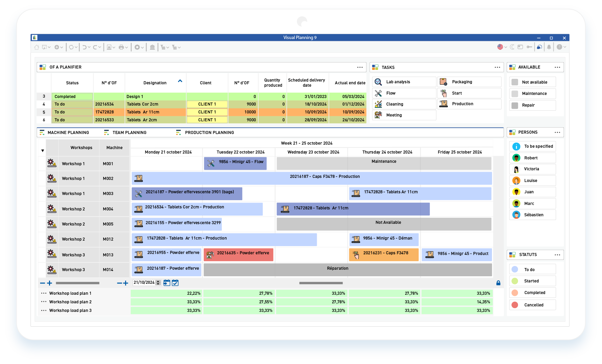Open the bank building toolbar icon

pos(152,47)
